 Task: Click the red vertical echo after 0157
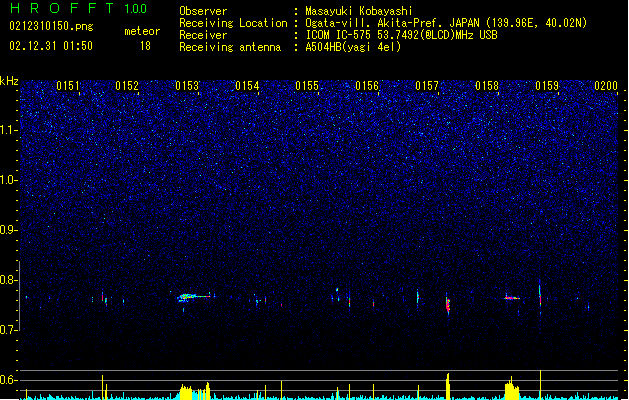448,305
